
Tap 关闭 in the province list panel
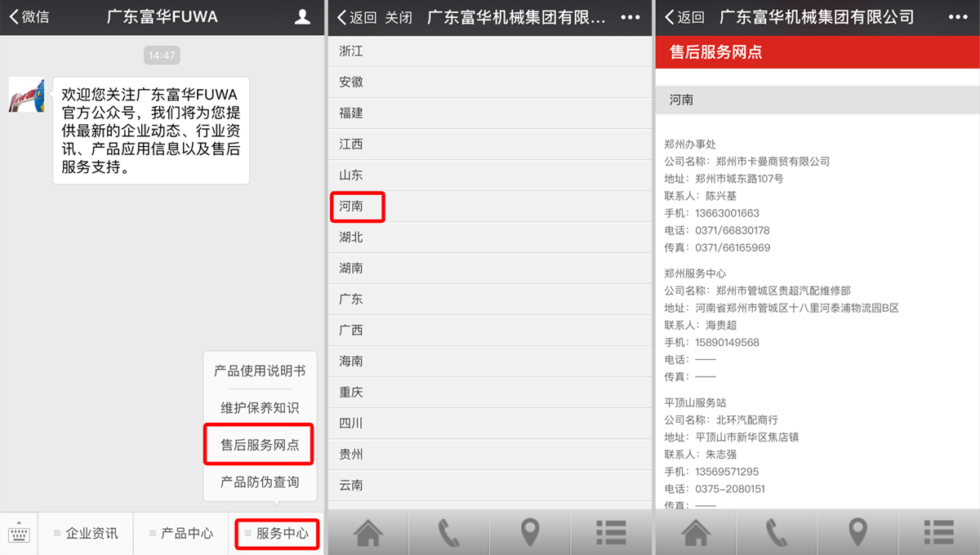tap(399, 17)
